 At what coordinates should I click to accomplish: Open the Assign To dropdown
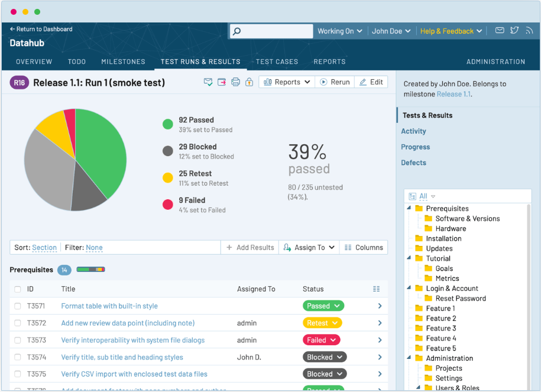pyautogui.click(x=309, y=248)
